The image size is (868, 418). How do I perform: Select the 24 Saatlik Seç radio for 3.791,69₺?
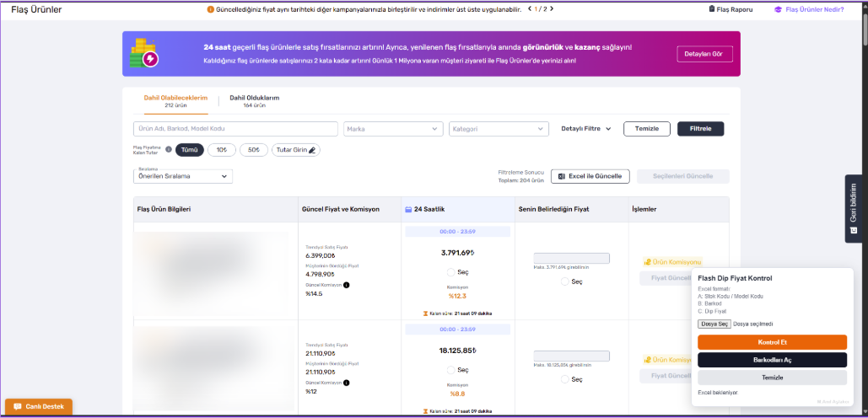point(450,272)
